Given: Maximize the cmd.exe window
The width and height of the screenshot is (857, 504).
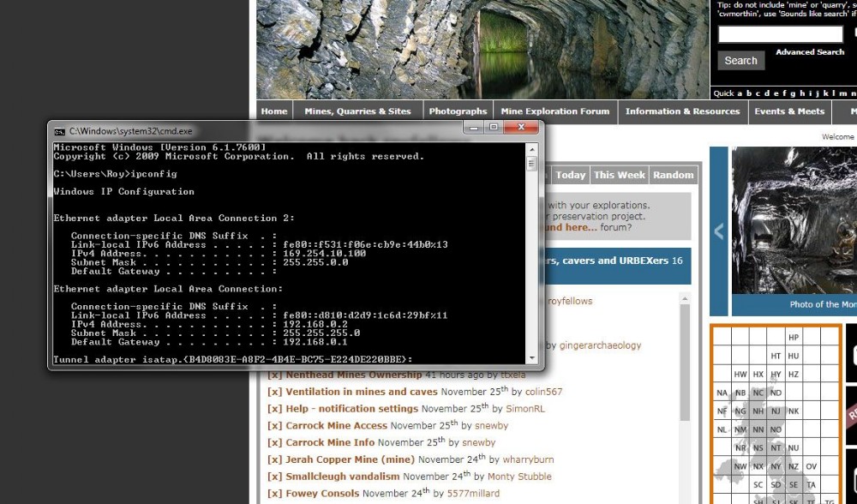Looking at the screenshot, I should pyautogui.click(x=494, y=128).
